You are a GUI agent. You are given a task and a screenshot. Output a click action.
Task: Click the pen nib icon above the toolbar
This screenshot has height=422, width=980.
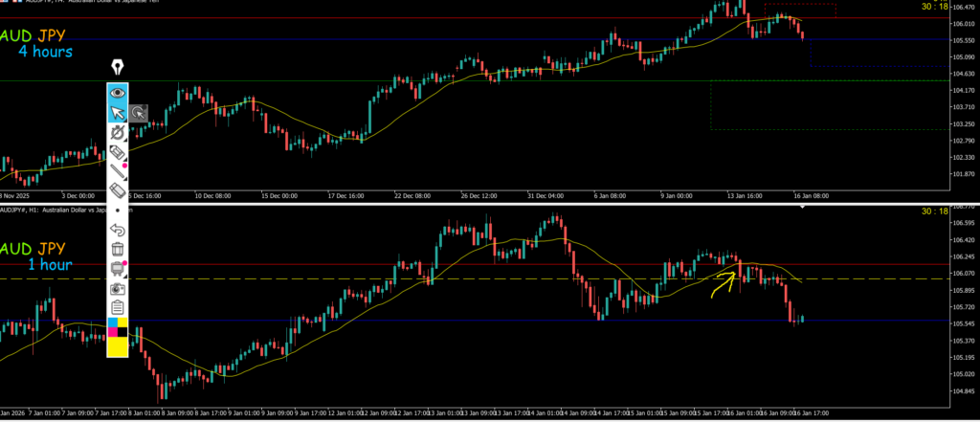[x=118, y=68]
